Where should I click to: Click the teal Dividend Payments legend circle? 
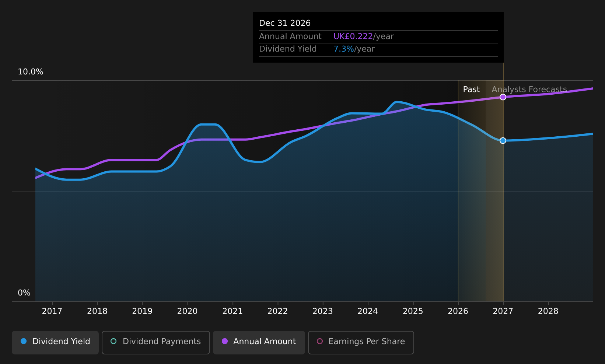[x=113, y=341]
